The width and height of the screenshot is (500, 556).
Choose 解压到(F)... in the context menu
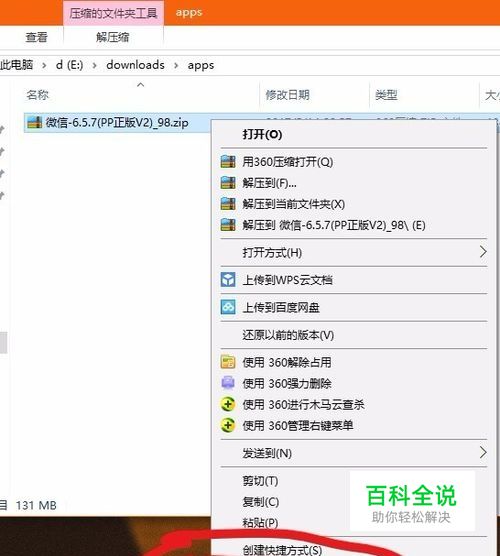point(270,183)
